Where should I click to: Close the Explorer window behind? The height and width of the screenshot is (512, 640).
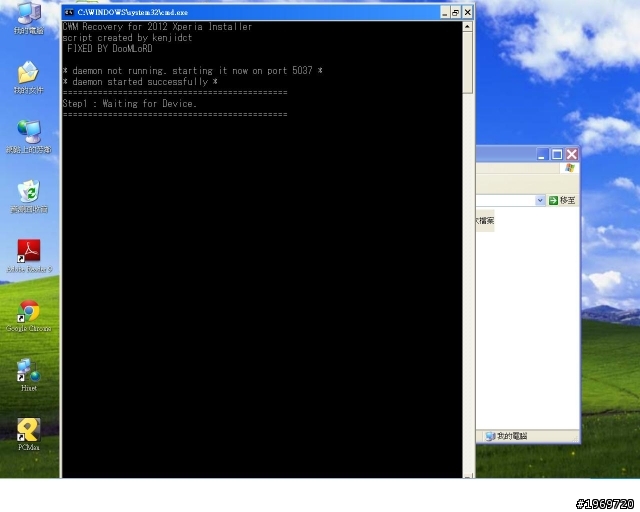click(x=571, y=154)
